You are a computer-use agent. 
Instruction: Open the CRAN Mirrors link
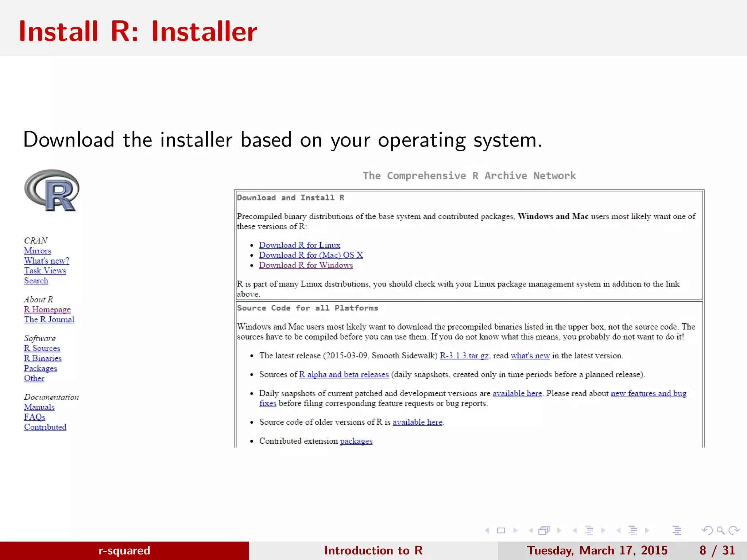pyautogui.click(x=38, y=251)
